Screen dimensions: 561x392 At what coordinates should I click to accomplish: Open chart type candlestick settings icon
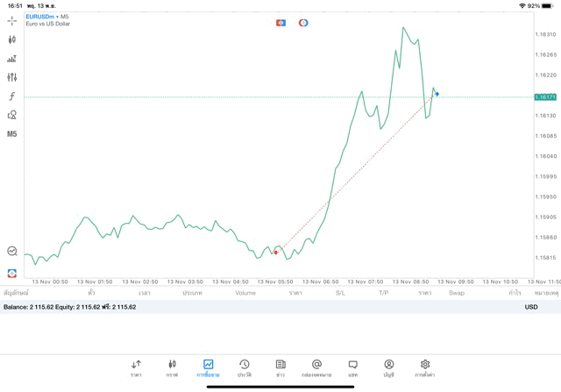click(x=11, y=39)
